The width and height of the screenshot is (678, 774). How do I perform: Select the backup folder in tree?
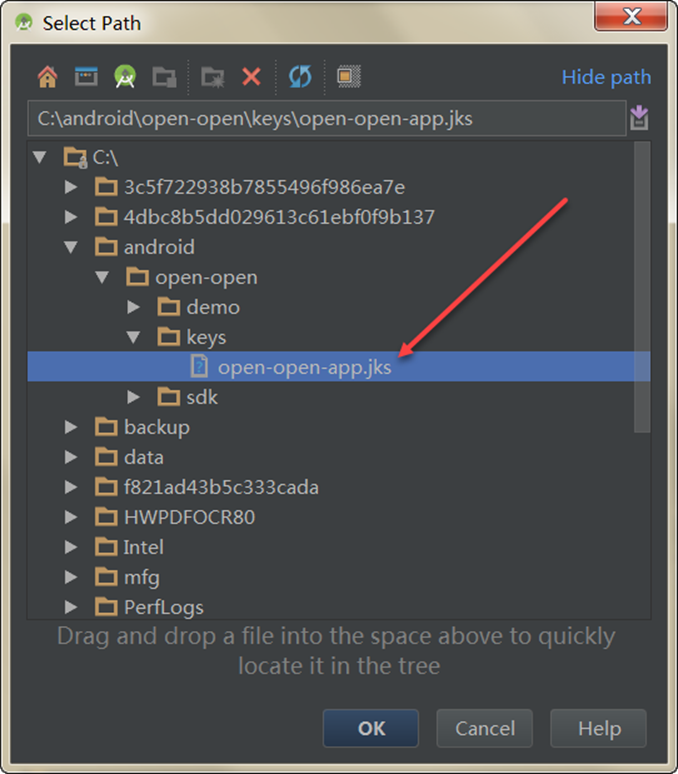click(x=156, y=427)
